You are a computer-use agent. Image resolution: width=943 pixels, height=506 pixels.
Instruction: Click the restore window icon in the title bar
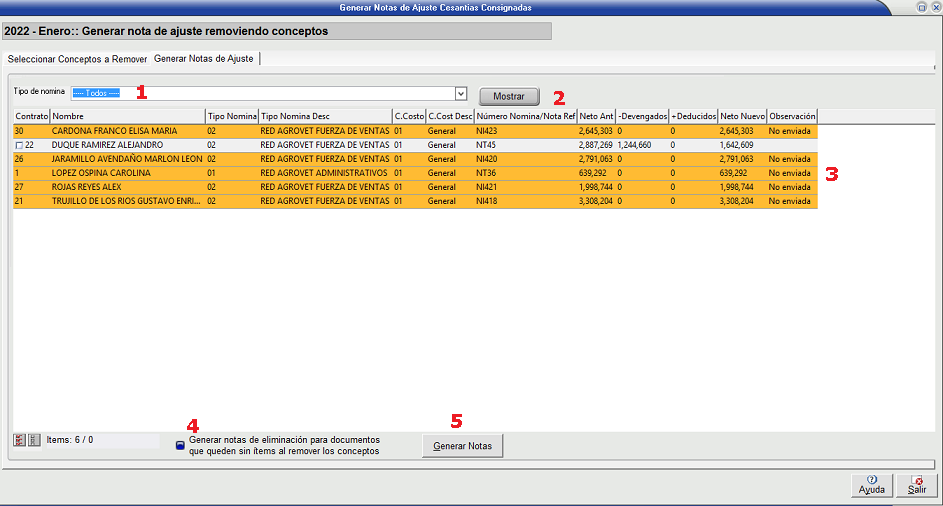[921, 7]
